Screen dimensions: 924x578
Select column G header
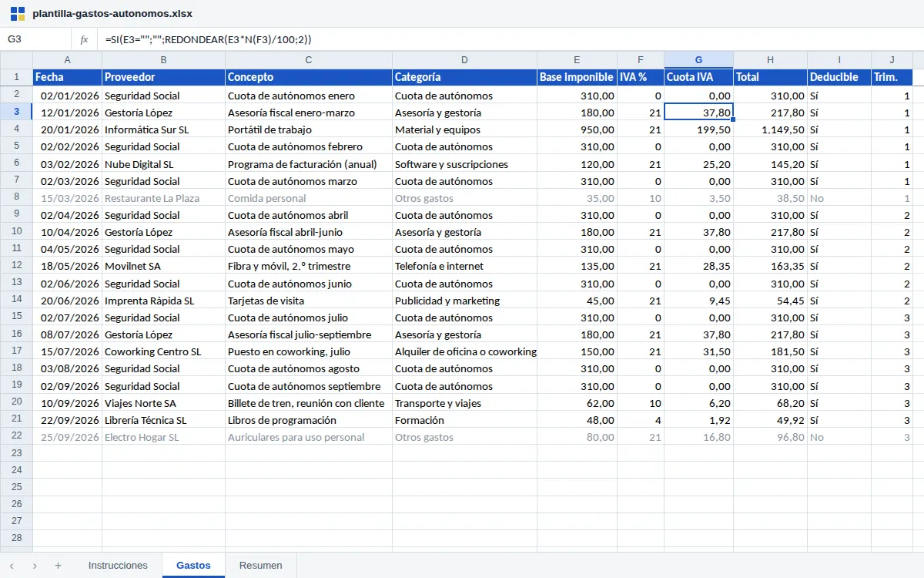699,60
